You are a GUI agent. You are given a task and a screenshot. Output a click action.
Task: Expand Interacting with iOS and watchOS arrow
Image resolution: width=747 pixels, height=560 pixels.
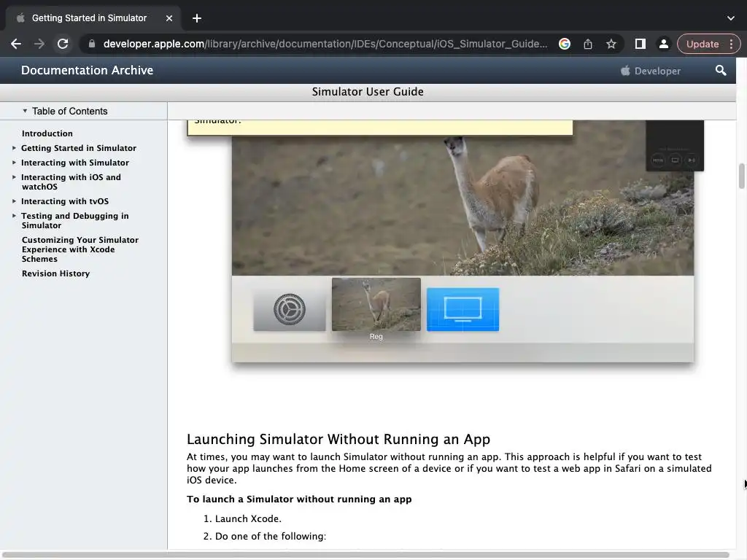14,177
